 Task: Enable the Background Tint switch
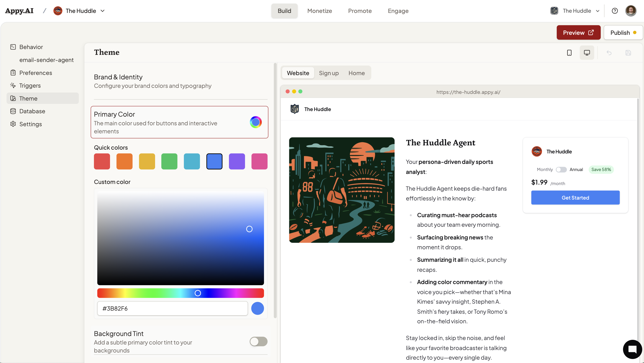258,342
